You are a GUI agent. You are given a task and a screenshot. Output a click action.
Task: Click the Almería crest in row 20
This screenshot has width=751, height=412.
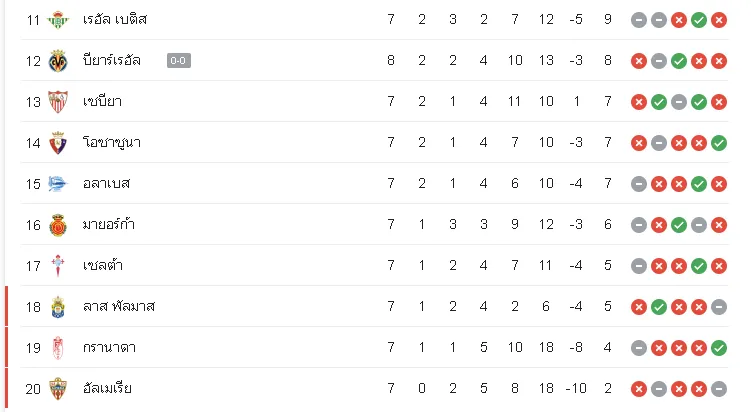coord(58,389)
